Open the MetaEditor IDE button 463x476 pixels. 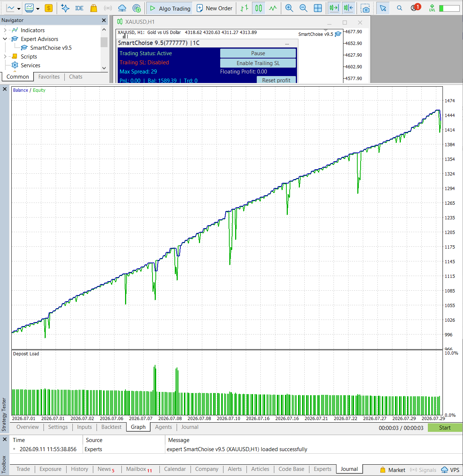click(x=79, y=8)
